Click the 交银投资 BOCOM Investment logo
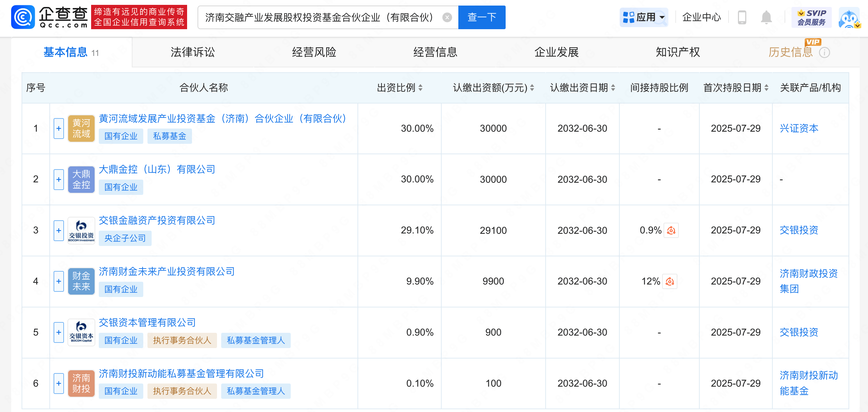868x412 pixels. point(81,230)
